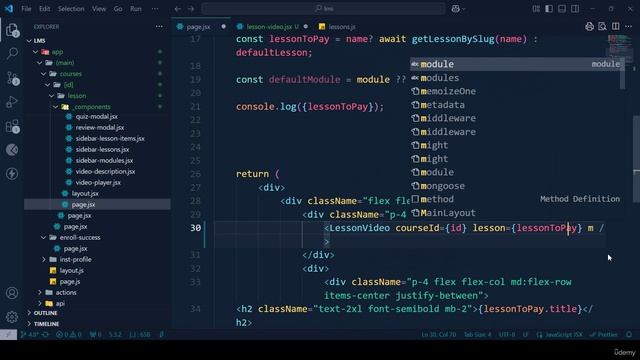The height and width of the screenshot is (360, 640).
Task: Click the title bar search box
Action: (x=324, y=9)
